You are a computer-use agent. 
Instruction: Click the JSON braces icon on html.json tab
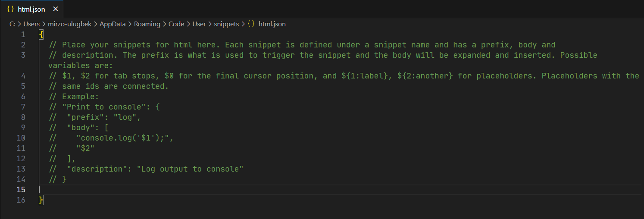coord(11,9)
